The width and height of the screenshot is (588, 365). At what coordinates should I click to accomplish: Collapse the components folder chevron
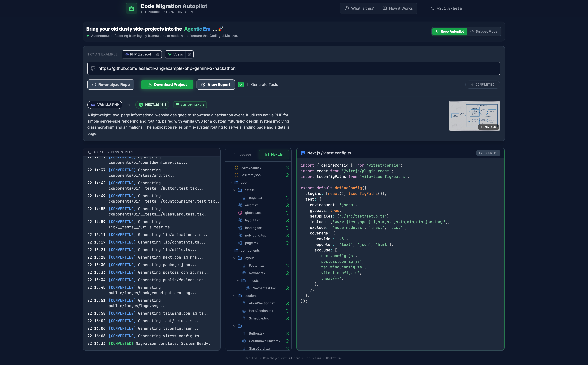tap(231, 250)
